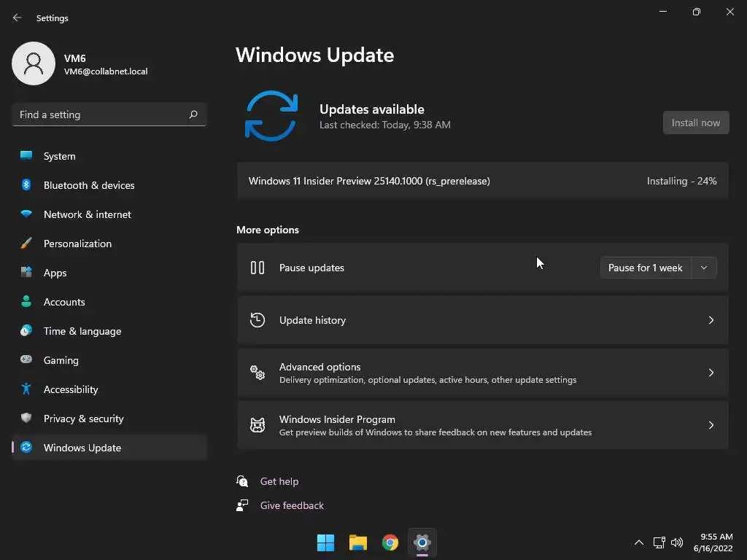Image resolution: width=747 pixels, height=560 pixels.
Task: Click the Apps icon in sidebar
Action: click(26, 273)
